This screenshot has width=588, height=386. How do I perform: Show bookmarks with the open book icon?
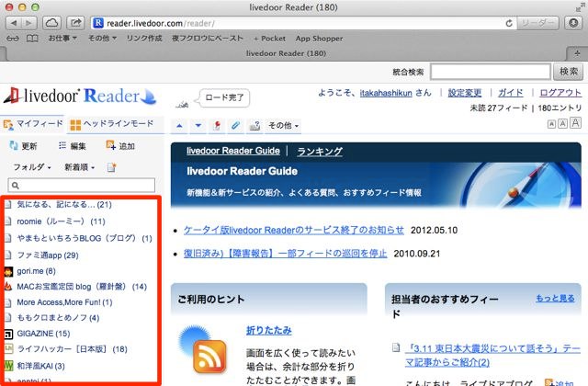[32, 39]
